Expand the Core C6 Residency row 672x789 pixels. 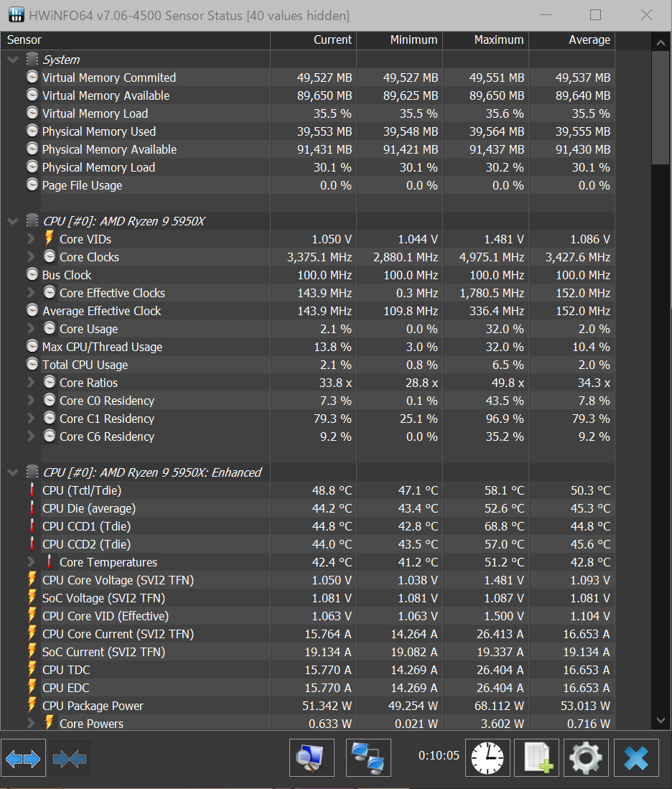(x=31, y=436)
